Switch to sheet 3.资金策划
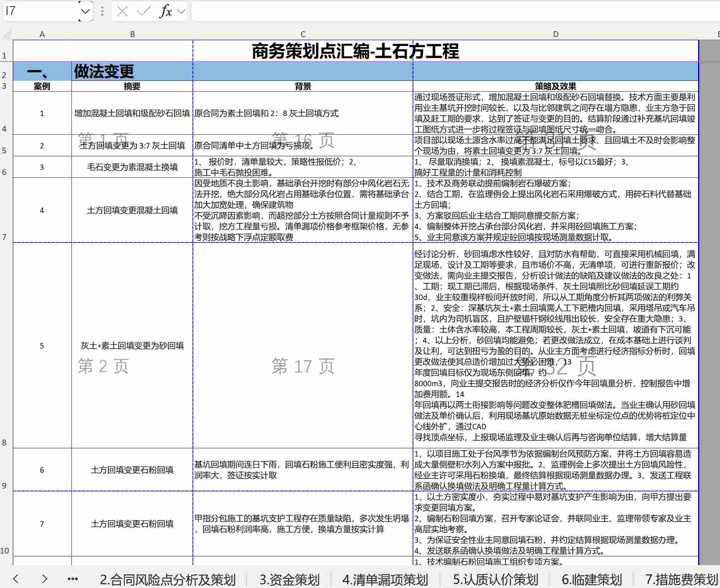The height and width of the screenshot is (588, 720). (289, 579)
